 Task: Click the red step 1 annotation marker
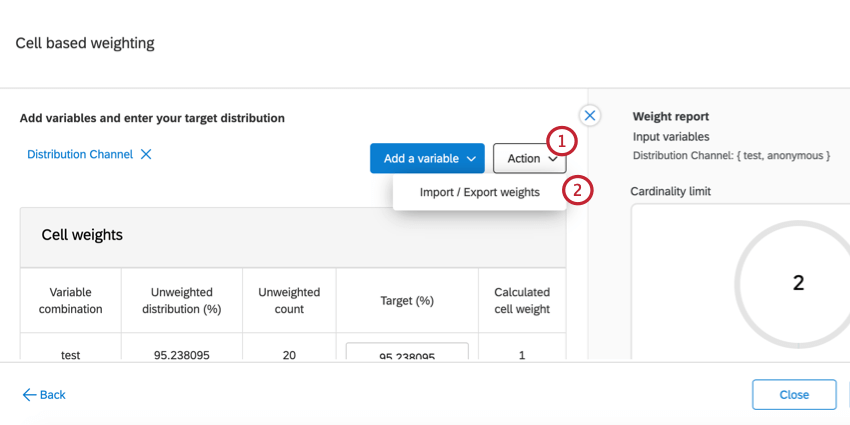pyautogui.click(x=561, y=140)
